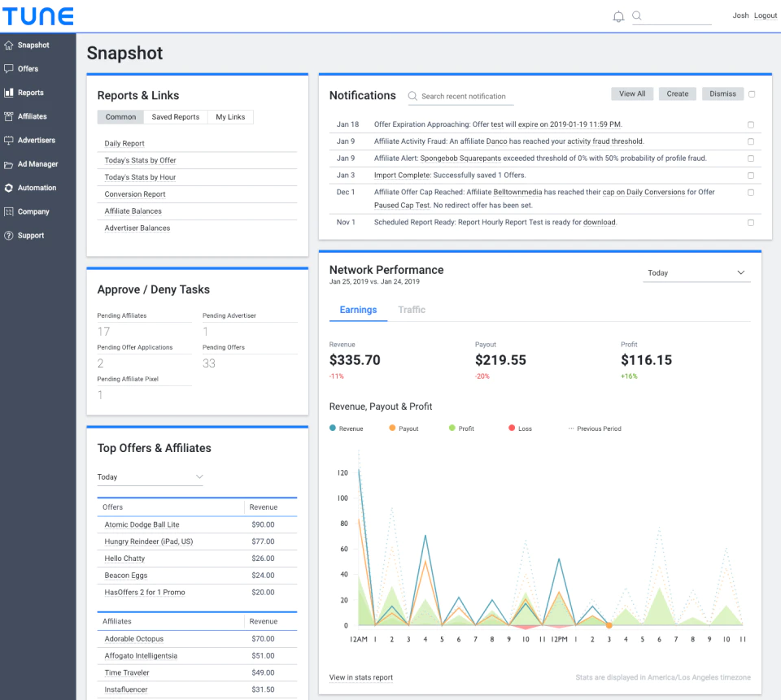Toggle the Payout orange legend dot

(x=392, y=428)
